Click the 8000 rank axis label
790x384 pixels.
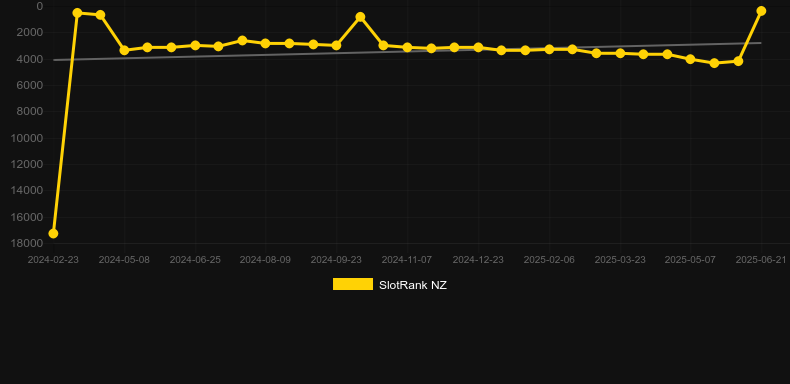pos(31,111)
